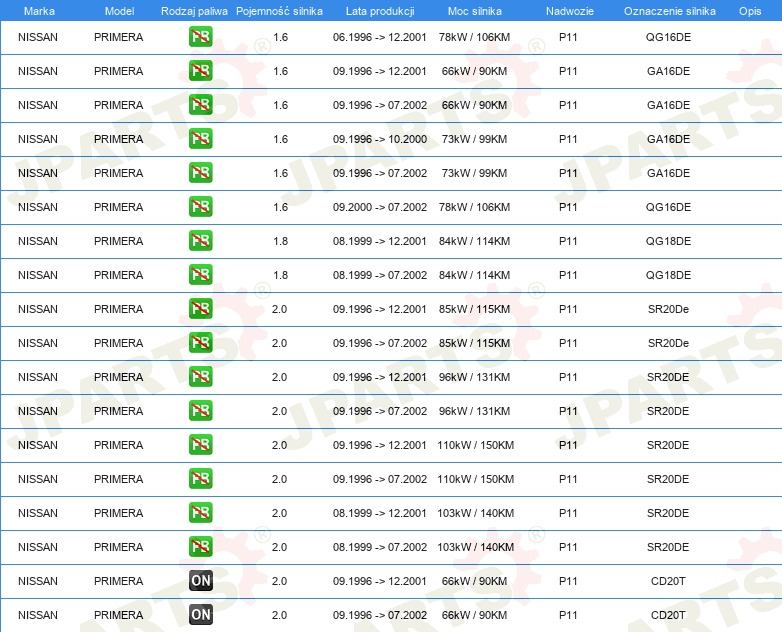
Task: Click petrol icon in the 06.1996 -> 12.2001 row
Action: point(200,37)
